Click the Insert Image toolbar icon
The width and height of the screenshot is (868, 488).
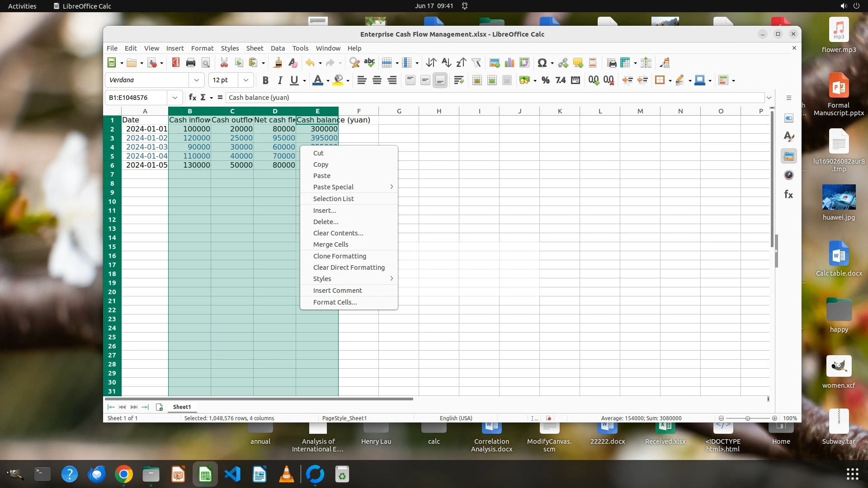coord(495,63)
